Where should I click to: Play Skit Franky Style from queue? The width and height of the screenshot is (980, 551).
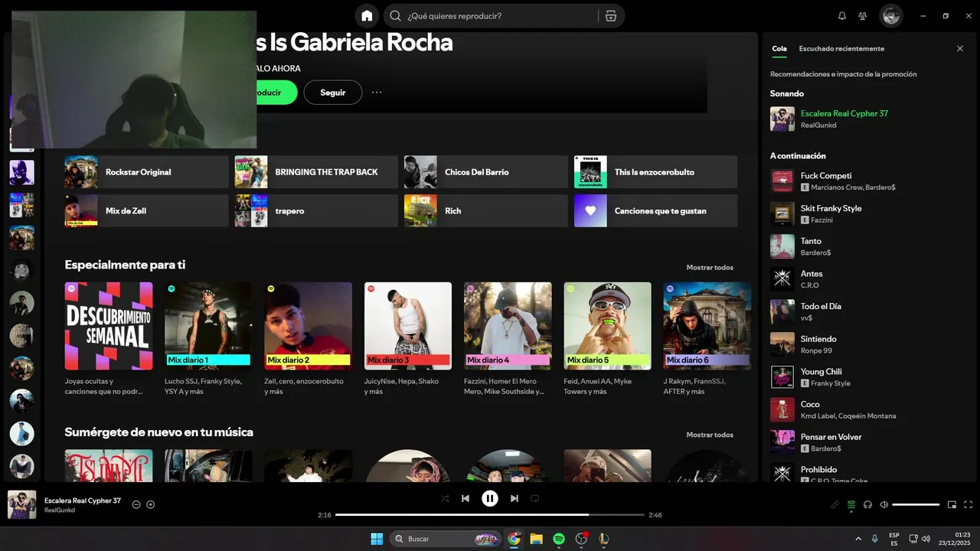pyautogui.click(x=870, y=214)
